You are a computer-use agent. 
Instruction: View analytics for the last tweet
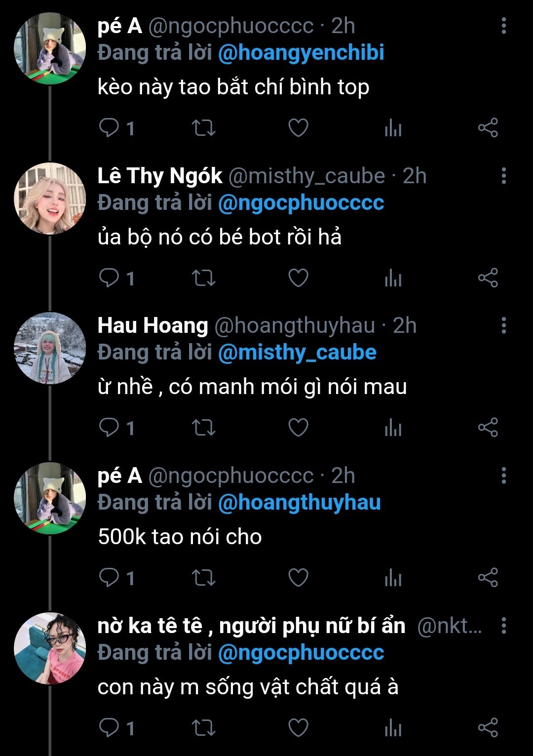(393, 728)
